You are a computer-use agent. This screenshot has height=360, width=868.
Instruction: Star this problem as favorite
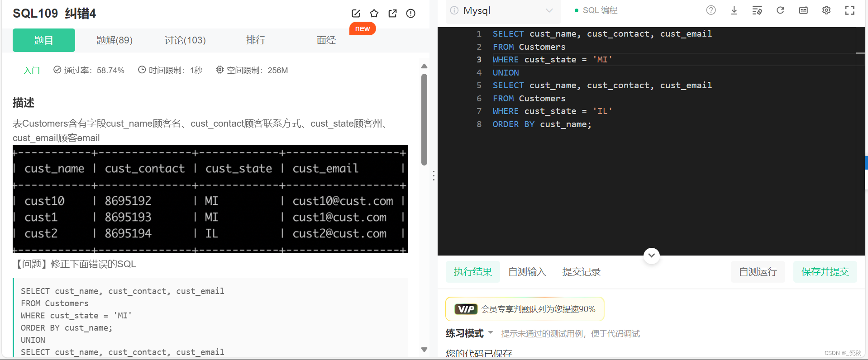tap(374, 14)
